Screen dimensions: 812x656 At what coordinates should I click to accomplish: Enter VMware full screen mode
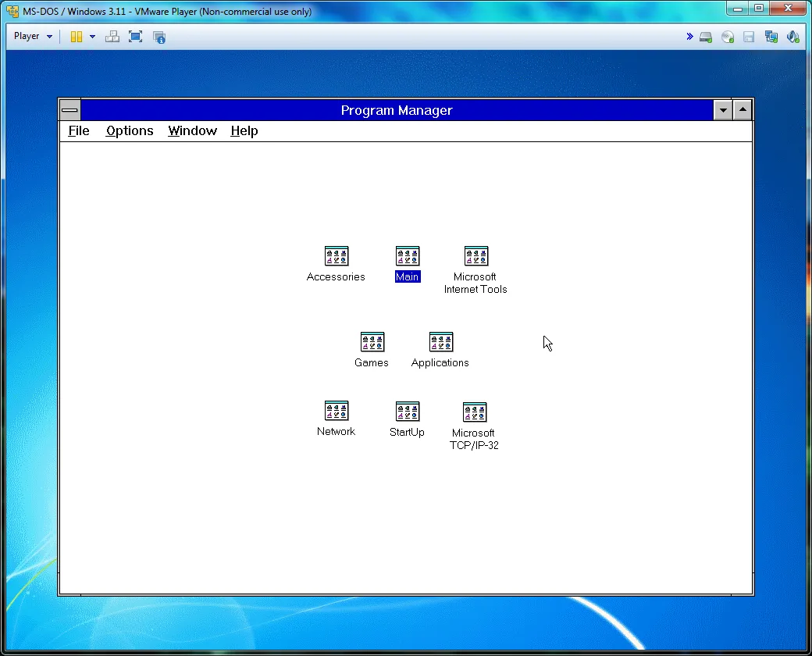135,36
